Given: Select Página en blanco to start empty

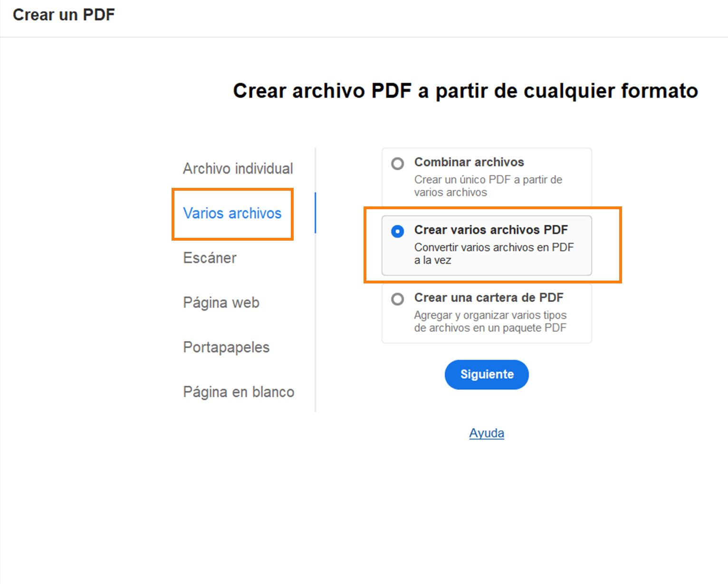Looking at the screenshot, I should pos(239,392).
